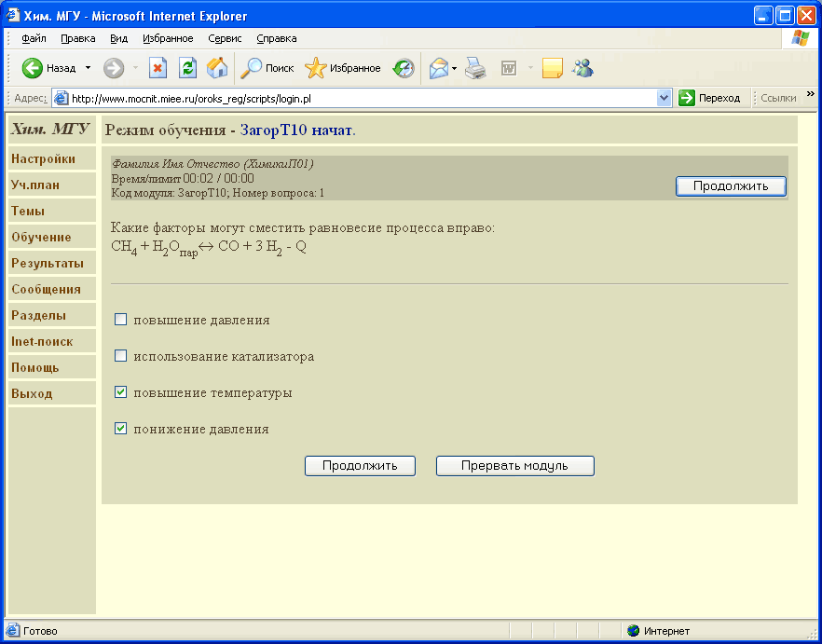Click the Edit with Word icon
Viewport: 822px width, 644px height.
509,68
